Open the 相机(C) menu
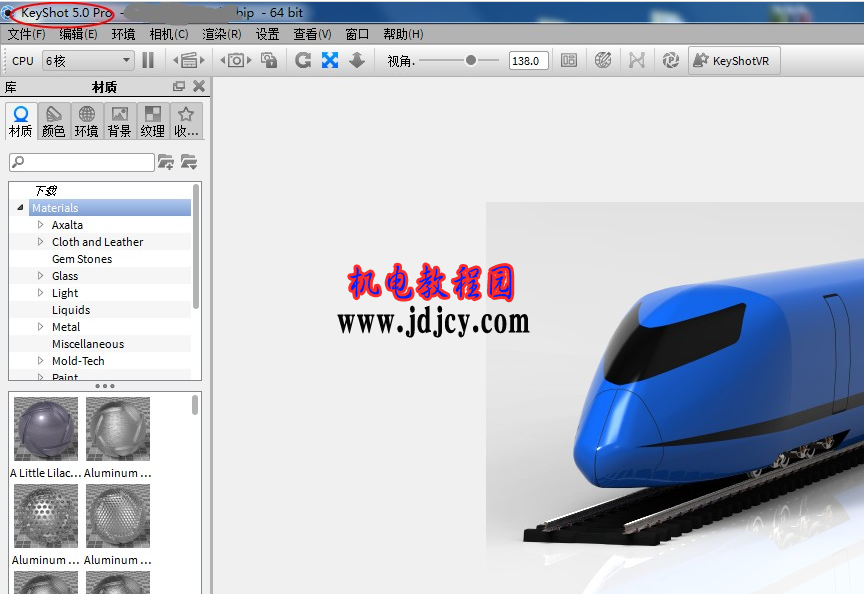Image resolution: width=864 pixels, height=599 pixels. tap(169, 34)
